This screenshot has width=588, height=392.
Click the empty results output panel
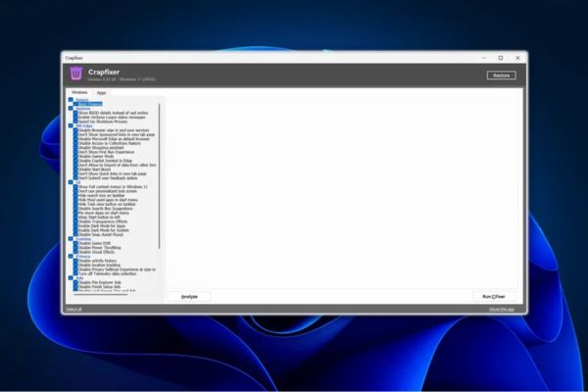342,193
